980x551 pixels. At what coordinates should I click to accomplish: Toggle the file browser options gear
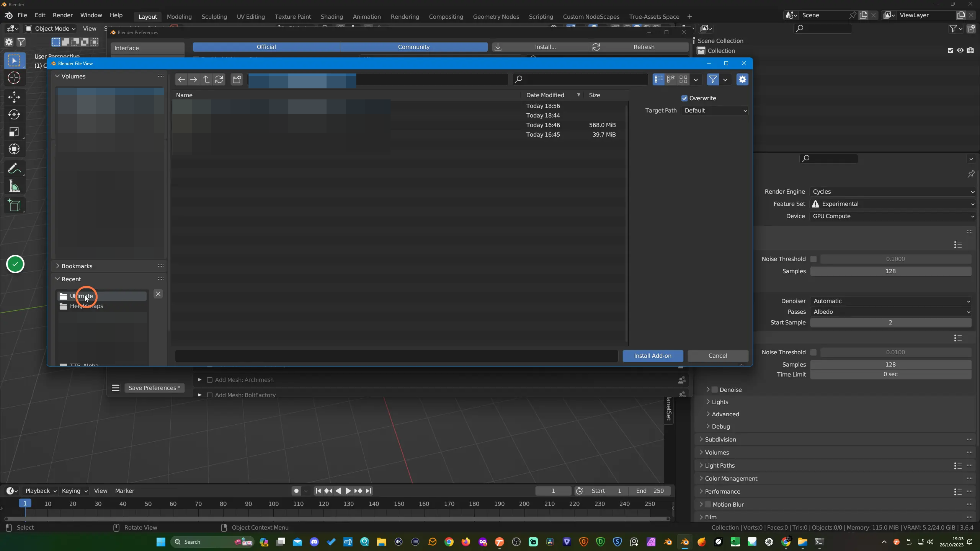pyautogui.click(x=742, y=80)
